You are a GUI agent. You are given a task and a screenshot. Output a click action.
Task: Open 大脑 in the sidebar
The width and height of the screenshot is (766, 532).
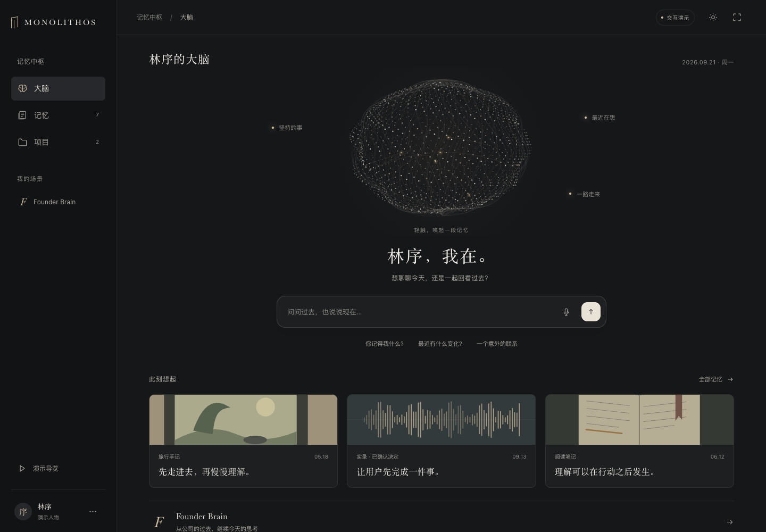[x=58, y=88]
